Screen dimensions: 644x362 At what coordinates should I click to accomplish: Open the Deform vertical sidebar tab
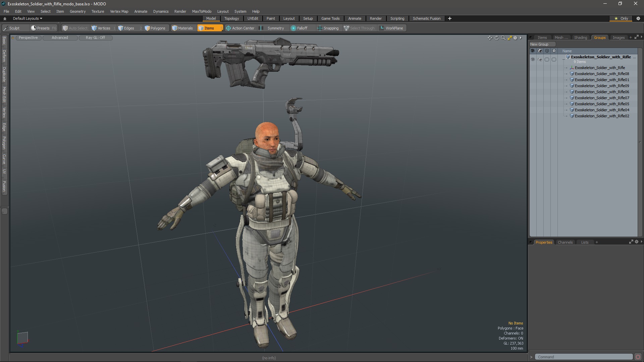click(x=4, y=56)
